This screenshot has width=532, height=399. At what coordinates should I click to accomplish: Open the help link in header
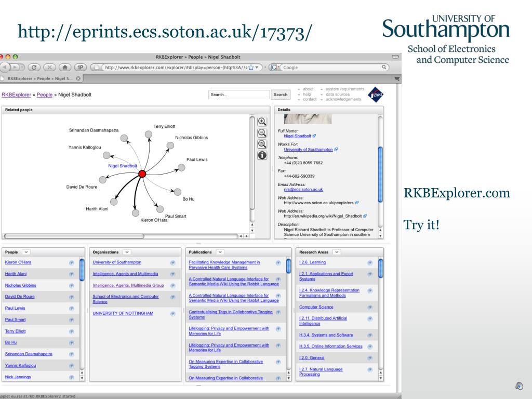click(307, 95)
